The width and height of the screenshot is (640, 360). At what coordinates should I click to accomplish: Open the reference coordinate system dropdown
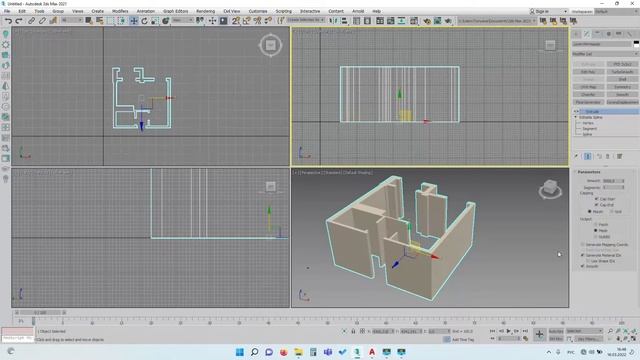click(x=182, y=20)
